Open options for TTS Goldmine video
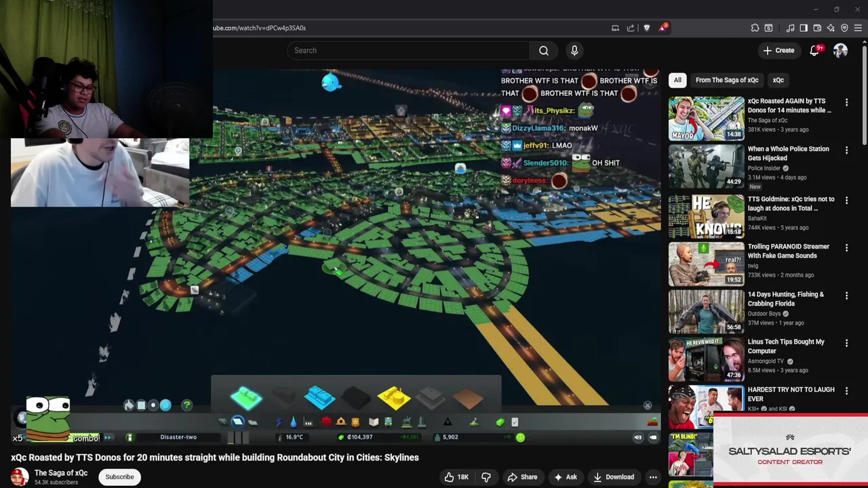This screenshot has width=868, height=488. pyautogui.click(x=846, y=200)
